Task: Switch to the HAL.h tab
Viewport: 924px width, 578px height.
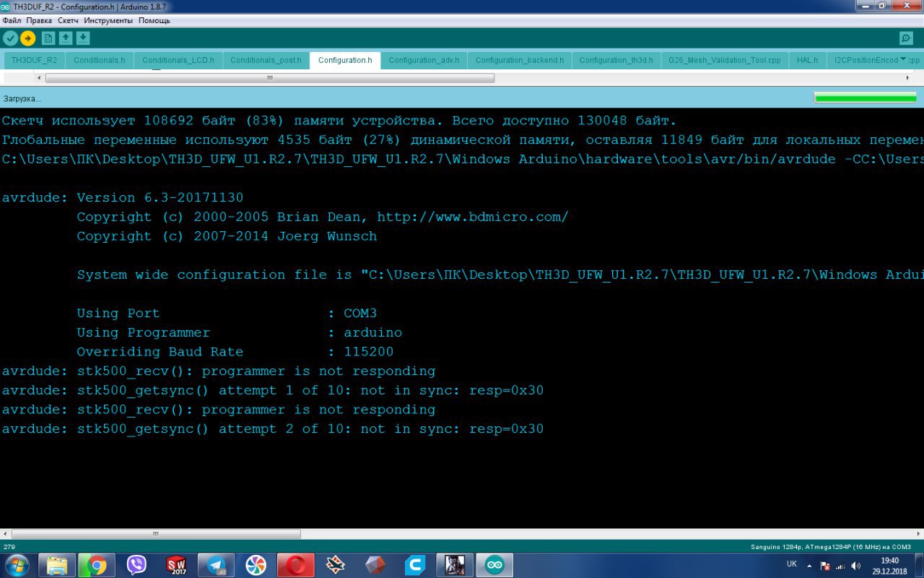Action: pos(808,61)
